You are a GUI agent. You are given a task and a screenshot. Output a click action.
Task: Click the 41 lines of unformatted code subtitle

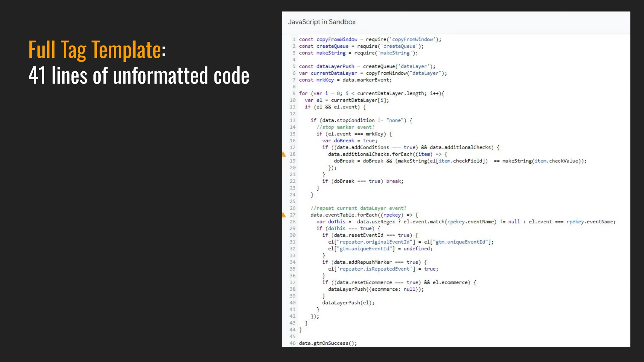(x=139, y=75)
